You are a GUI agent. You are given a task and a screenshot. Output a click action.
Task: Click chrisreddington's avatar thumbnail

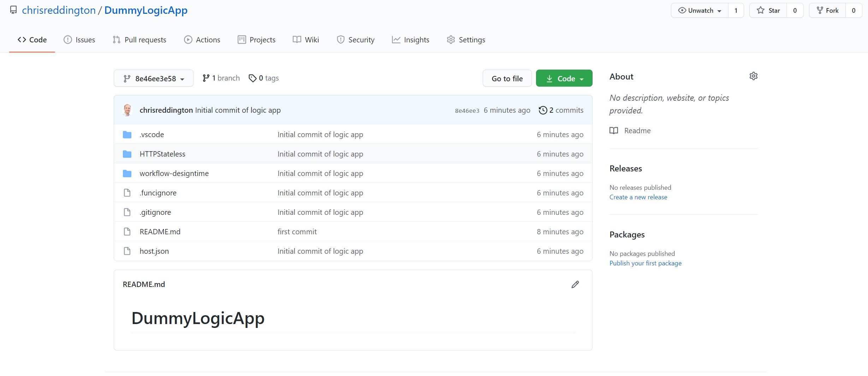(x=128, y=110)
